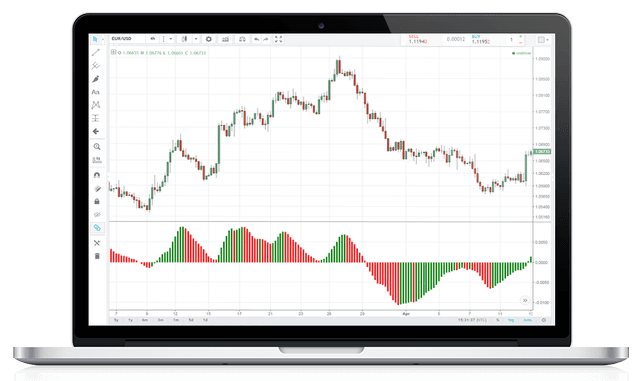The width and height of the screenshot is (640, 381).
Task: Expand the candlestick chart style dropdown arrow
Action: 196,39
